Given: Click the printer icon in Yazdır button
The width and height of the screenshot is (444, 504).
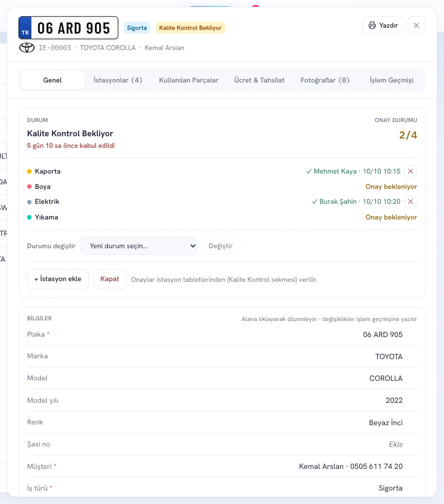Looking at the screenshot, I should coord(372,25).
